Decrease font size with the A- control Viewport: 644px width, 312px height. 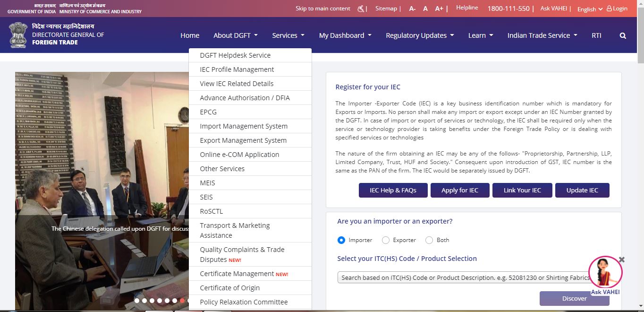pyautogui.click(x=411, y=8)
